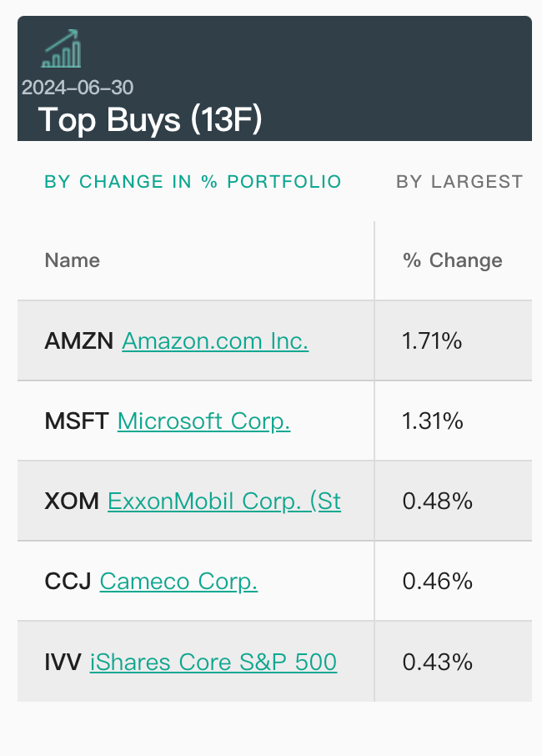Viewport: 542px width, 756px height.
Task: Click the AMZN ticker symbol
Action: pyautogui.click(x=79, y=341)
